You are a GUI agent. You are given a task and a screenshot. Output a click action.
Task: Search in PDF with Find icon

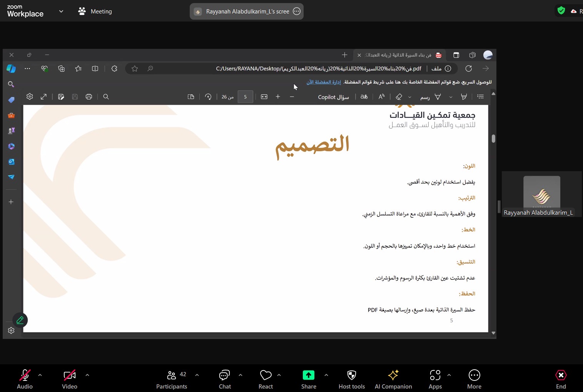click(106, 97)
